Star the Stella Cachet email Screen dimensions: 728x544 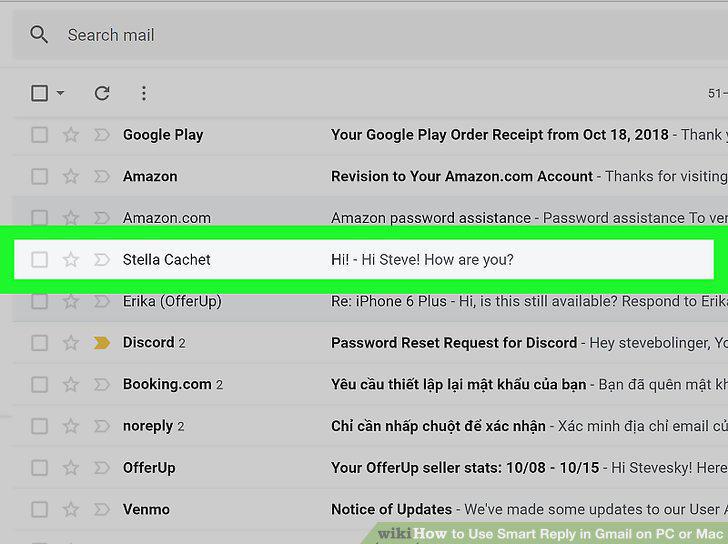coord(71,259)
